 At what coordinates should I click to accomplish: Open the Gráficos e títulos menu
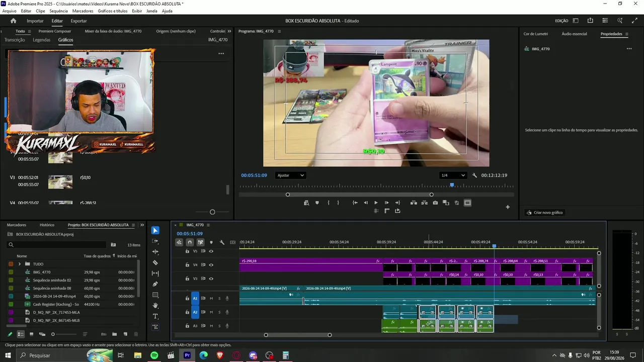[113, 11]
